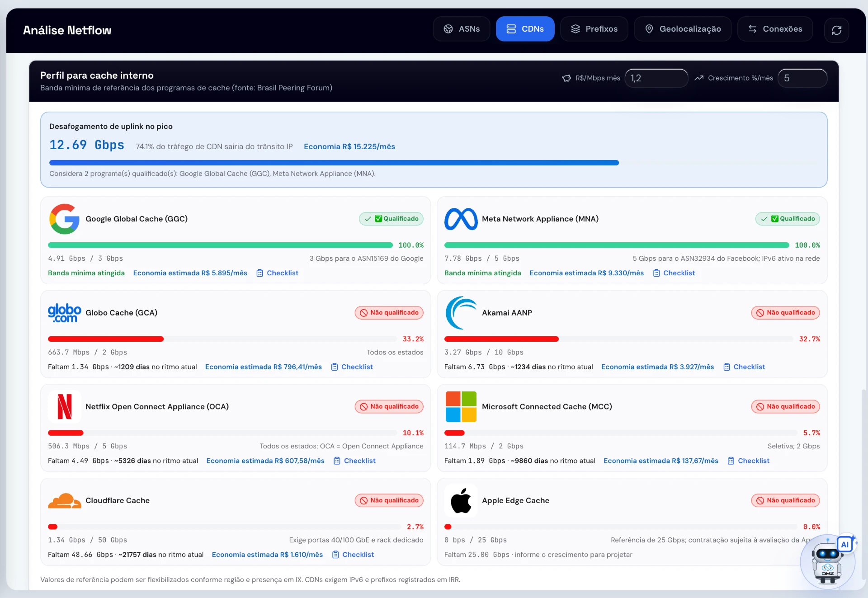This screenshot has width=868, height=598.
Task: Open the AI robot assistant
Action: click(x=828, y=562)
